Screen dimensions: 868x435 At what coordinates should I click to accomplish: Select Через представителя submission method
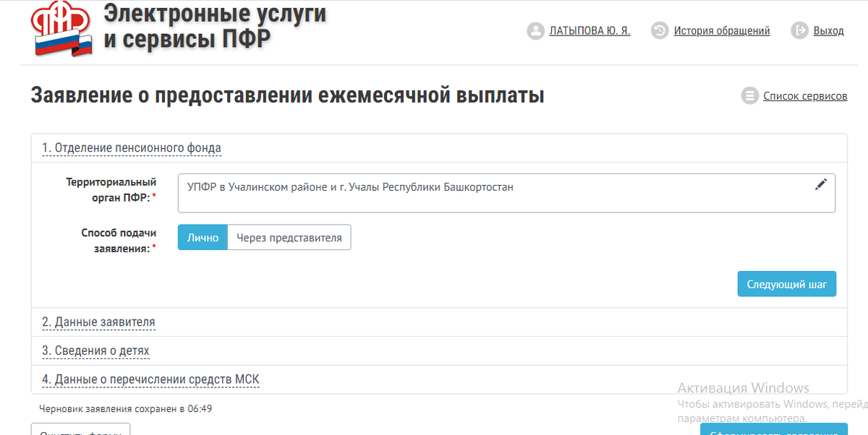pos(289,238)
